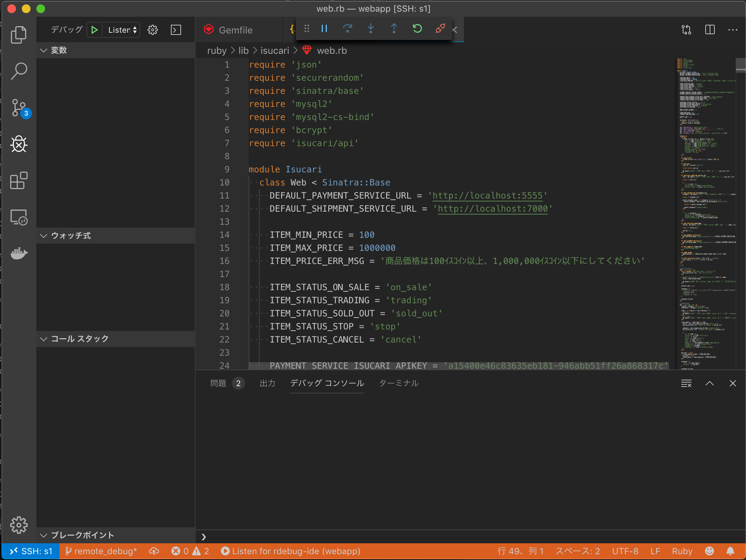Screen dimensions: 746x560
Task: Open the Search view in activity bar
Action: coord(19,71)
